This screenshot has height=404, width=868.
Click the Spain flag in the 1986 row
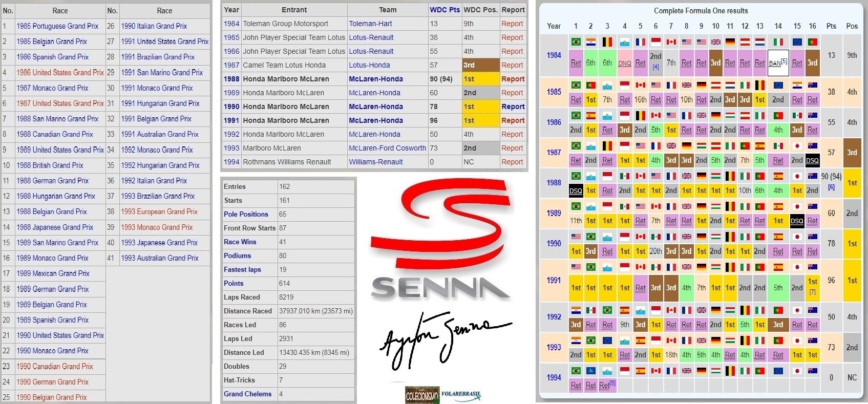(591, 116)
